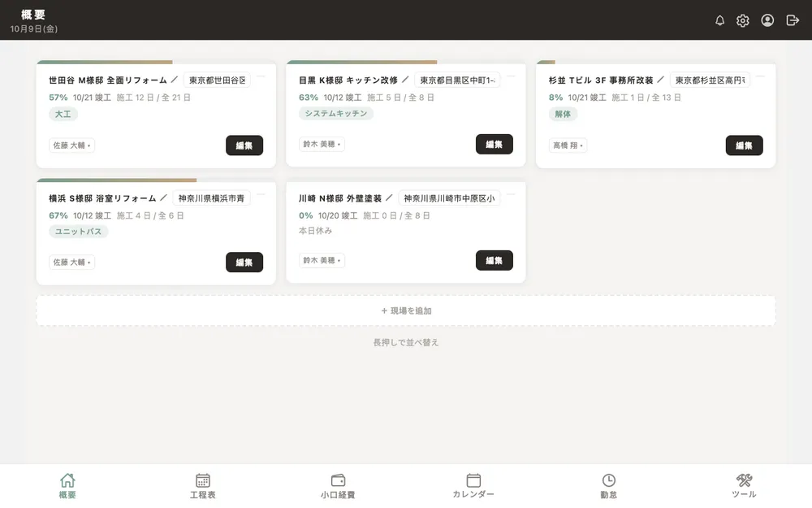The width and height of the screenshot is (812, 508).
Task: Open the ツール tab
Action: click(744, 486)
